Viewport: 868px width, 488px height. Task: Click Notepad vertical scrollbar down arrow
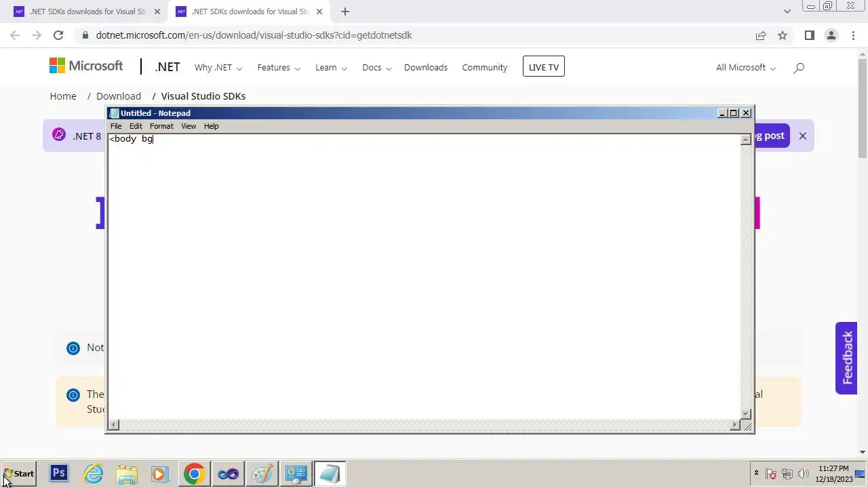coord(746,414)
